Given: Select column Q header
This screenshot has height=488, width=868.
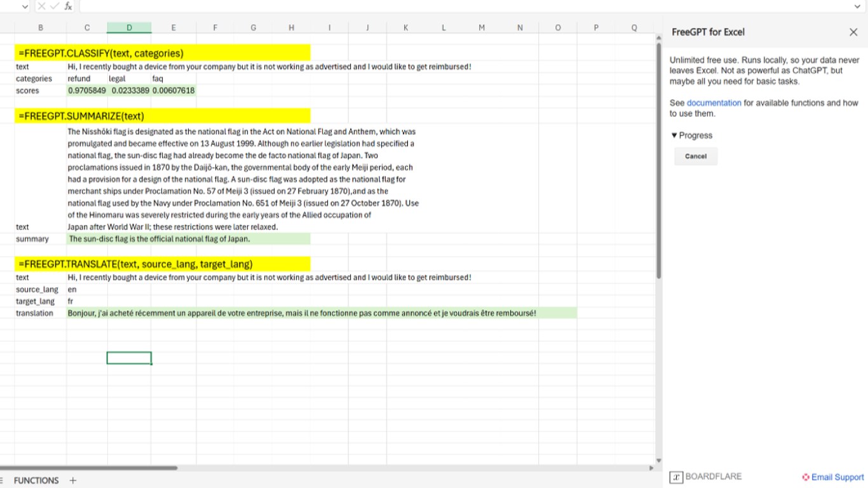Looking at the screenshot, I should pos(634,28).
